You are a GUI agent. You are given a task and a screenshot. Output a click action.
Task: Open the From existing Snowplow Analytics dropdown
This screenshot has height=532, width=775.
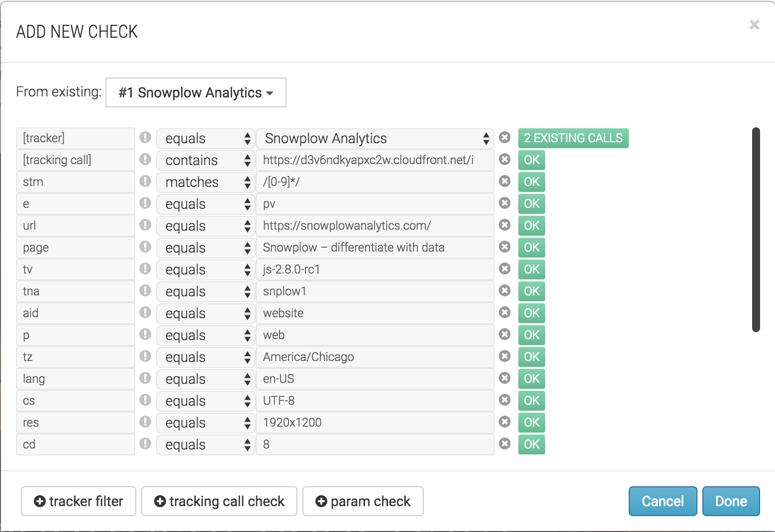(x=196, y=92)
